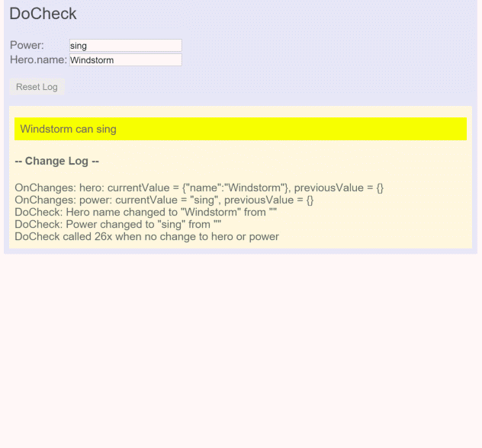
Task: Click the Reset Log button
Action: click(x=37, y=87)
